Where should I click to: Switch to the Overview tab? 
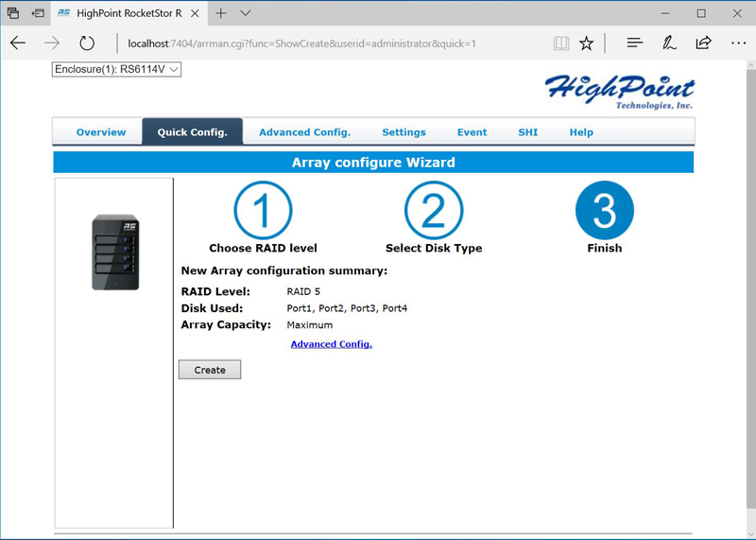[x=100, y=132]
